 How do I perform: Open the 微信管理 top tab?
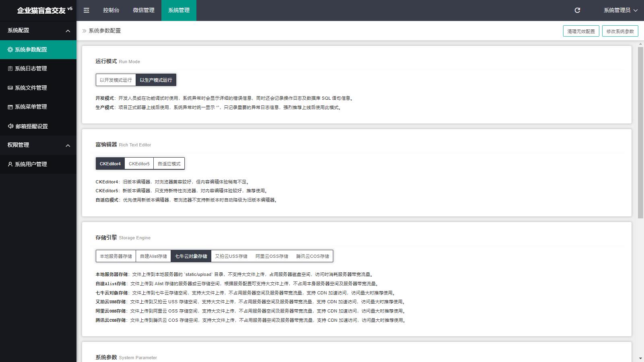pos(144,10)
